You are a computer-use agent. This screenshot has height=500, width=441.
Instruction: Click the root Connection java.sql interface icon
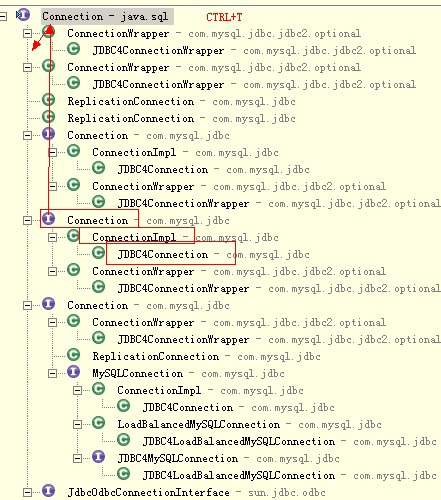pos(23,15)
